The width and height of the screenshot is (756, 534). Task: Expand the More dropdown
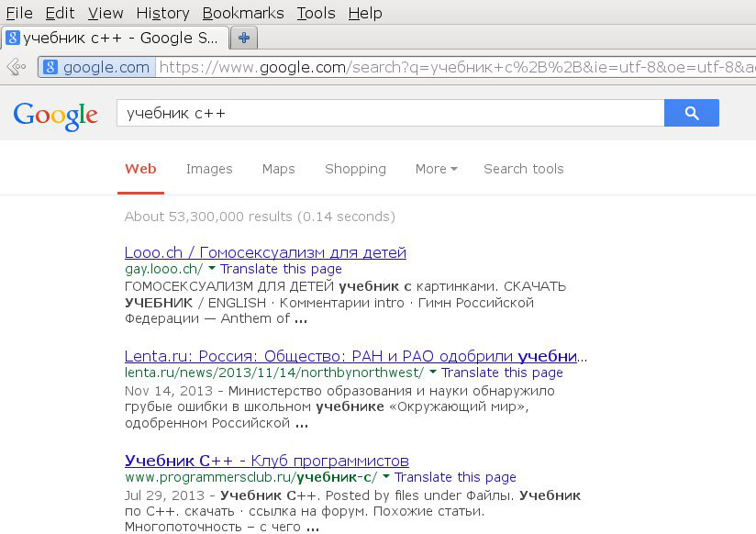pos(437,169)
